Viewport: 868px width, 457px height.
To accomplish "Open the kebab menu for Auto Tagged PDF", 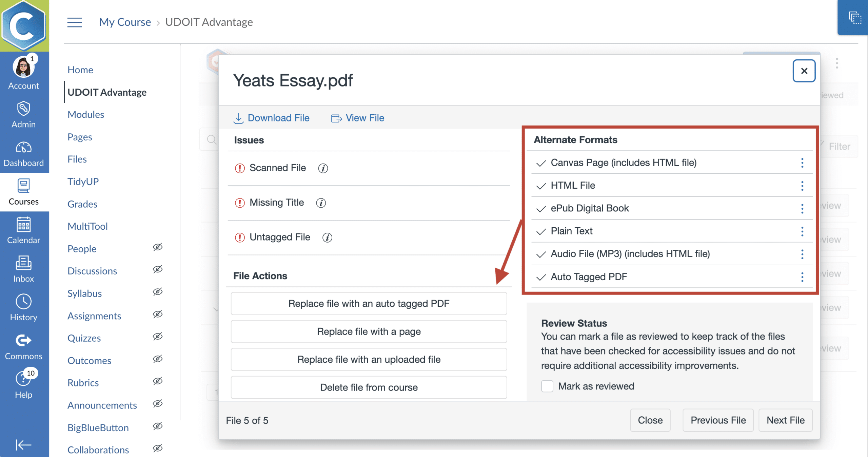I will (x=802, y=277).
